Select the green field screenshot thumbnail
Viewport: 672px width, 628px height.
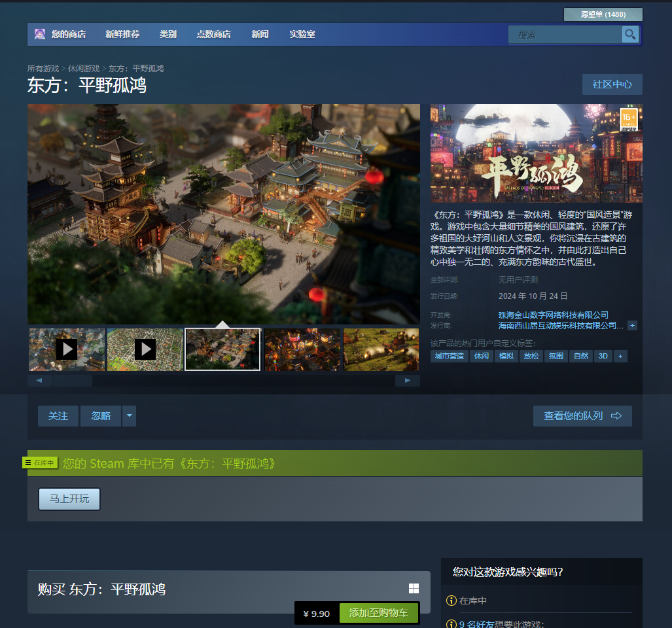[381, 349]
